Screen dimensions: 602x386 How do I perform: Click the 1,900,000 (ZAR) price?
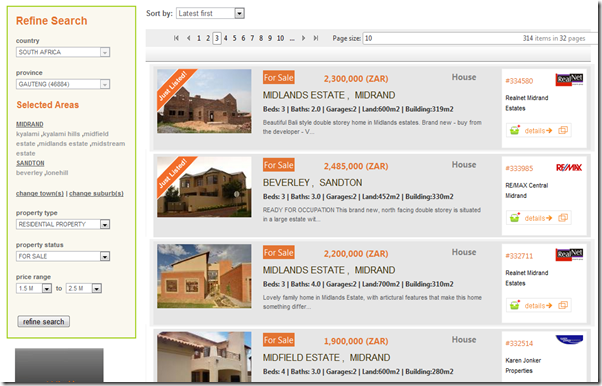[356, 341]
